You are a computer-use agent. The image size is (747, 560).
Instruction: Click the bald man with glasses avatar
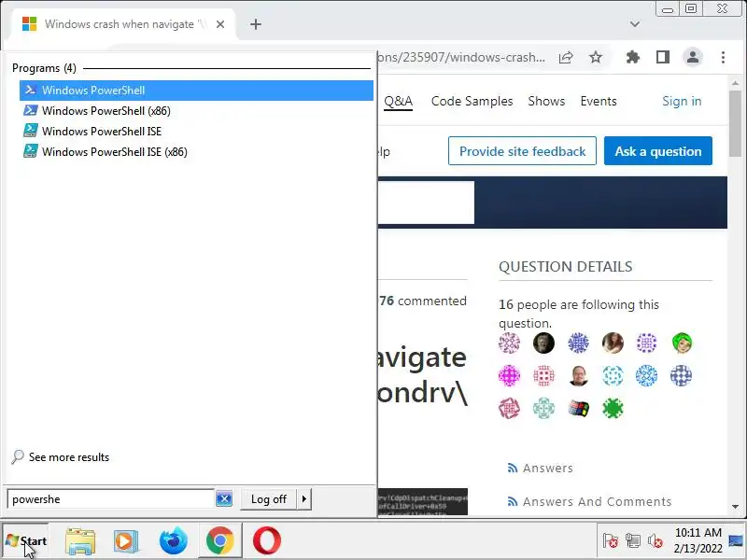coord(578,376)
